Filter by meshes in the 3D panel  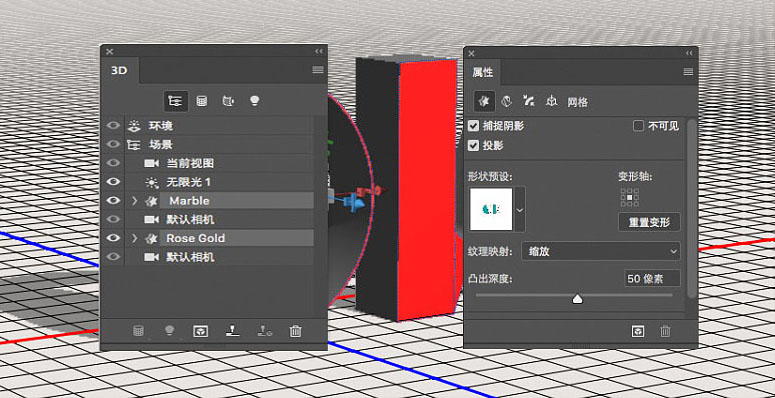(x=202, y=101)
